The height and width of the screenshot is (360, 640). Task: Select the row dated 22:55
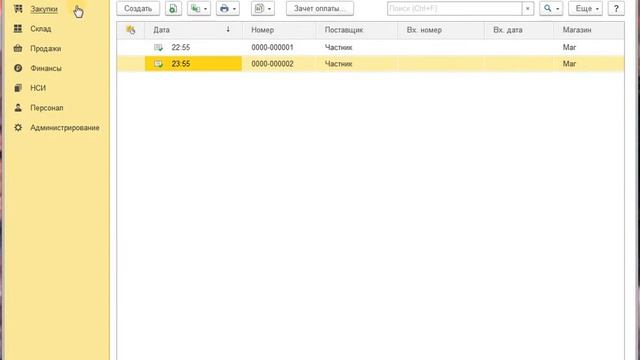point(370,47)
